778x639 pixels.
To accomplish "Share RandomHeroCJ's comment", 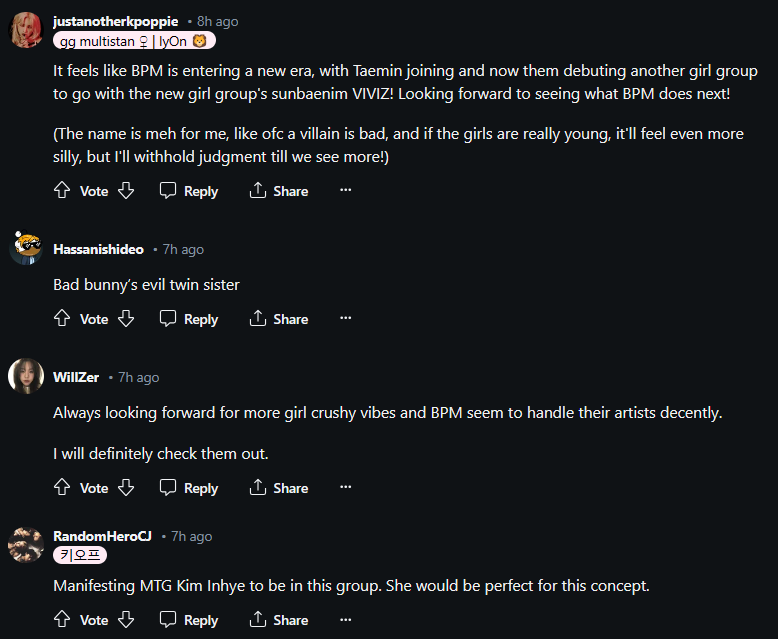I will coord(279,620).
